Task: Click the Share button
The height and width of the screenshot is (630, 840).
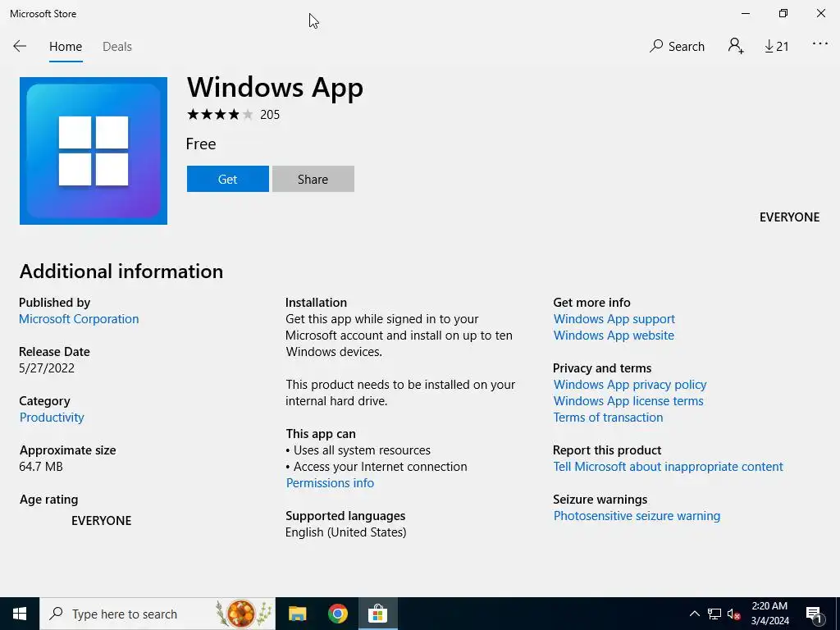Action: [313, 179]
